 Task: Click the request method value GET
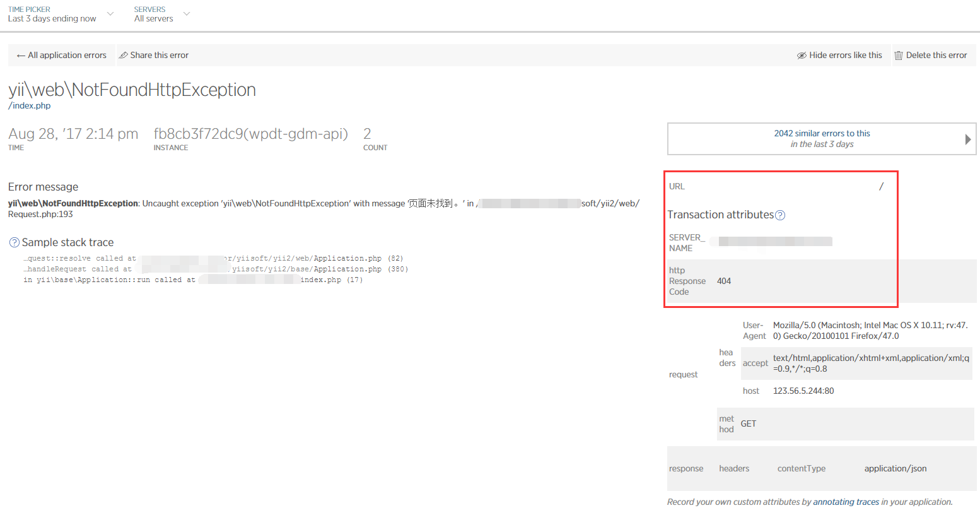749,424
